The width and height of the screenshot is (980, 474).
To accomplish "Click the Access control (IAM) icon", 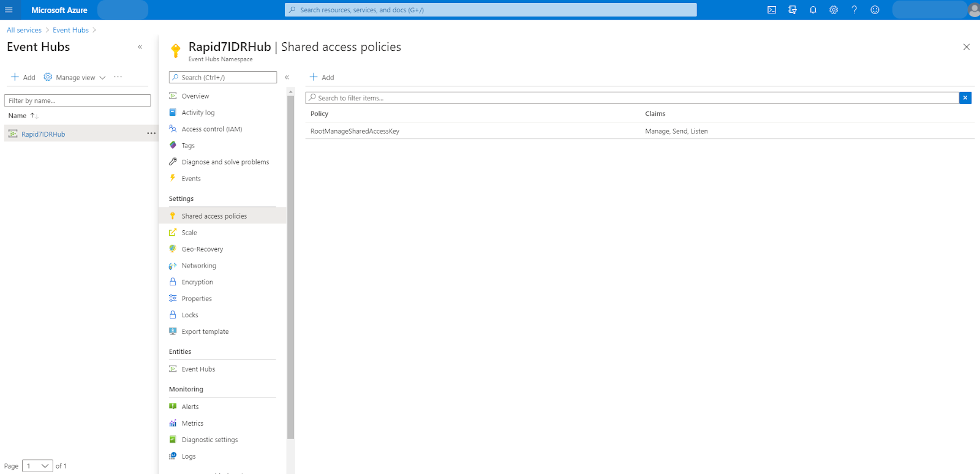I will point(173,129).
